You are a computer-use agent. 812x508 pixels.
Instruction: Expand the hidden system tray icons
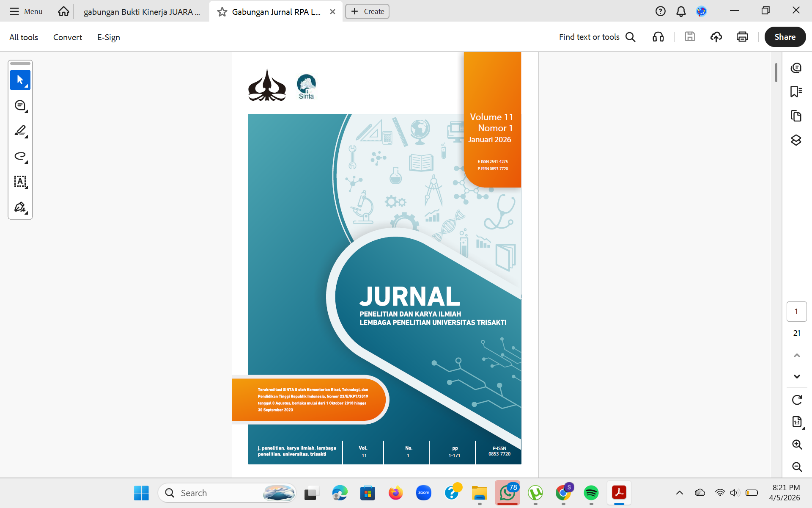(679, 493)
